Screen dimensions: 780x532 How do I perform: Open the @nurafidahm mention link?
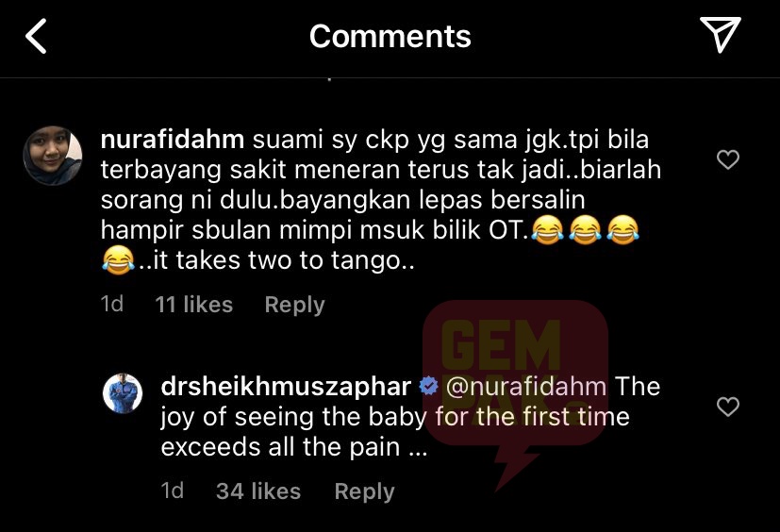pos(525,387)
